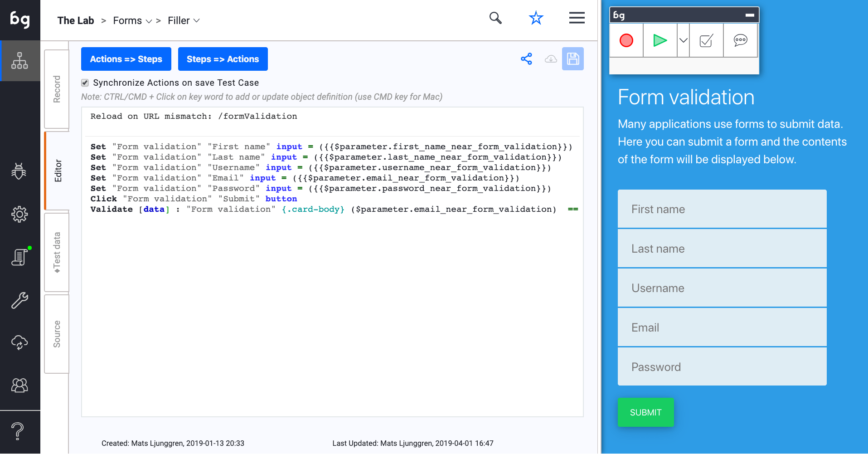Open the hamburger menu
Image resolution: width=868 pixels, height=454 pixels.
click(577, 19)
